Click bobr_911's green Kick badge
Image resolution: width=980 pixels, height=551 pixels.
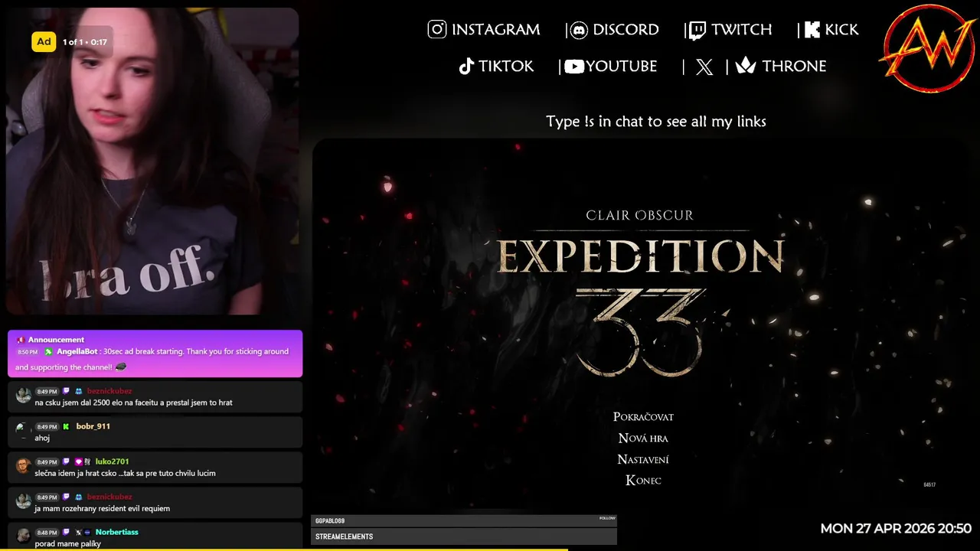66,427
